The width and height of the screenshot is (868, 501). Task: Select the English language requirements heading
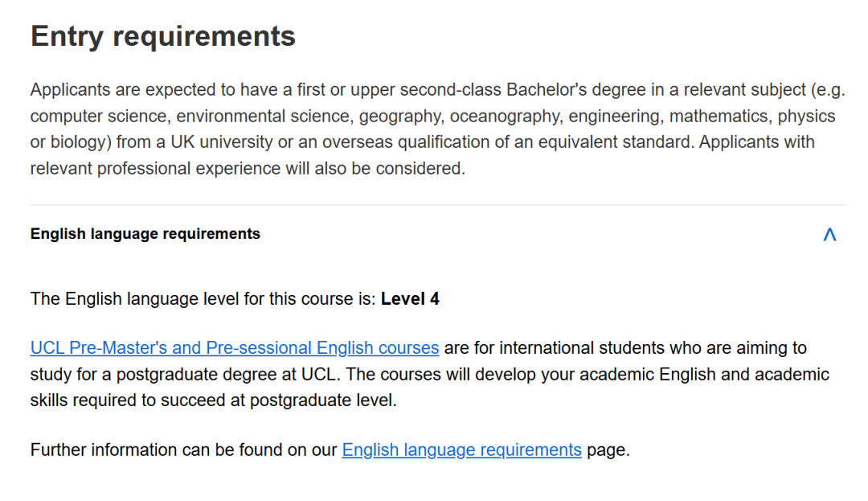click(145, 234)
